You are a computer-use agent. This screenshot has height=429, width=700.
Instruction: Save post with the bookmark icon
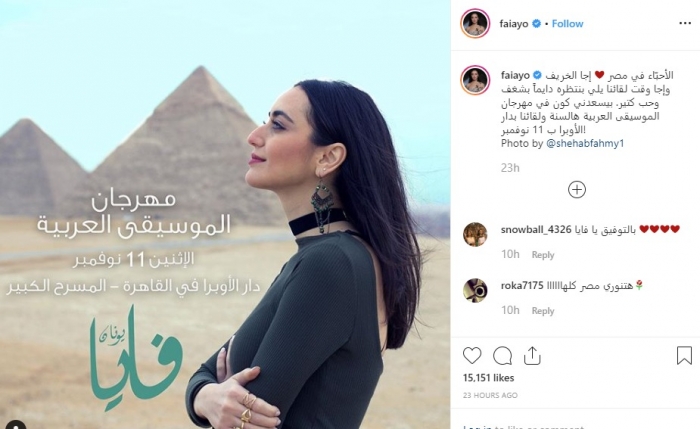684,356
